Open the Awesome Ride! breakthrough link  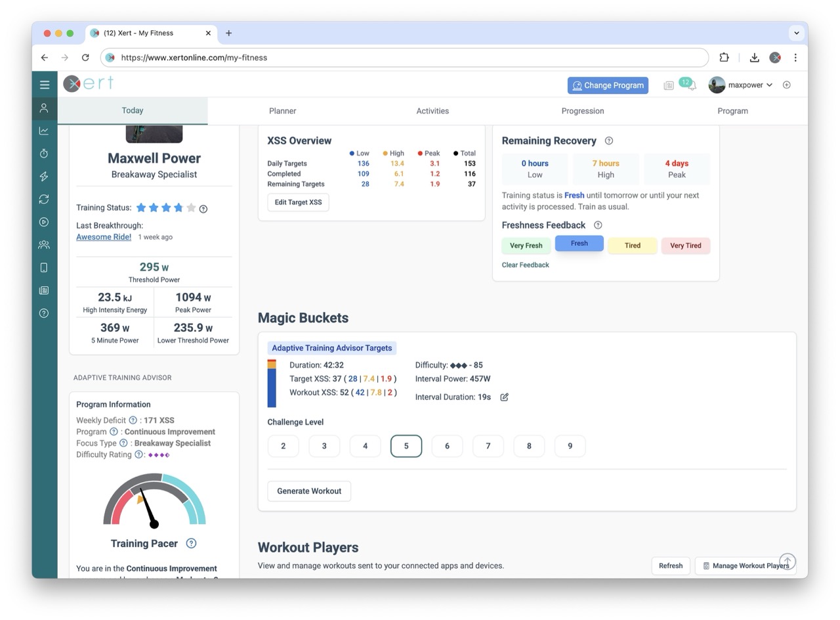click(x=104, y=237)
